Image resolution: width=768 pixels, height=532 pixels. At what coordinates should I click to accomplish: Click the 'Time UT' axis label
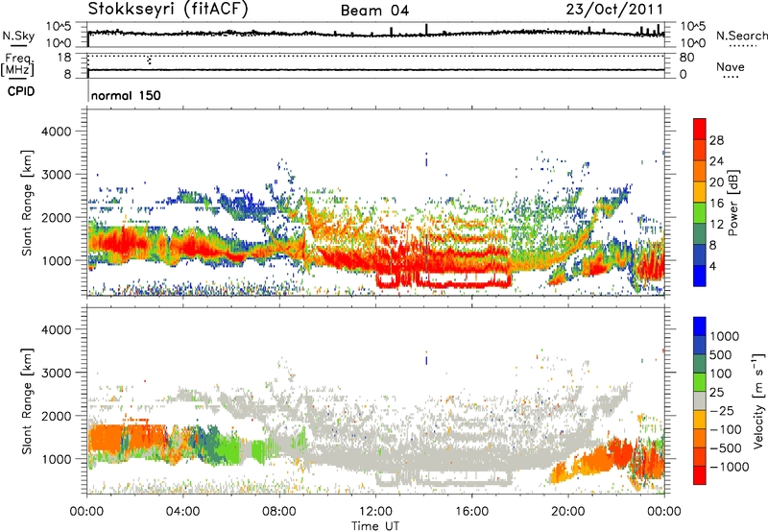[x=375, y=526]
